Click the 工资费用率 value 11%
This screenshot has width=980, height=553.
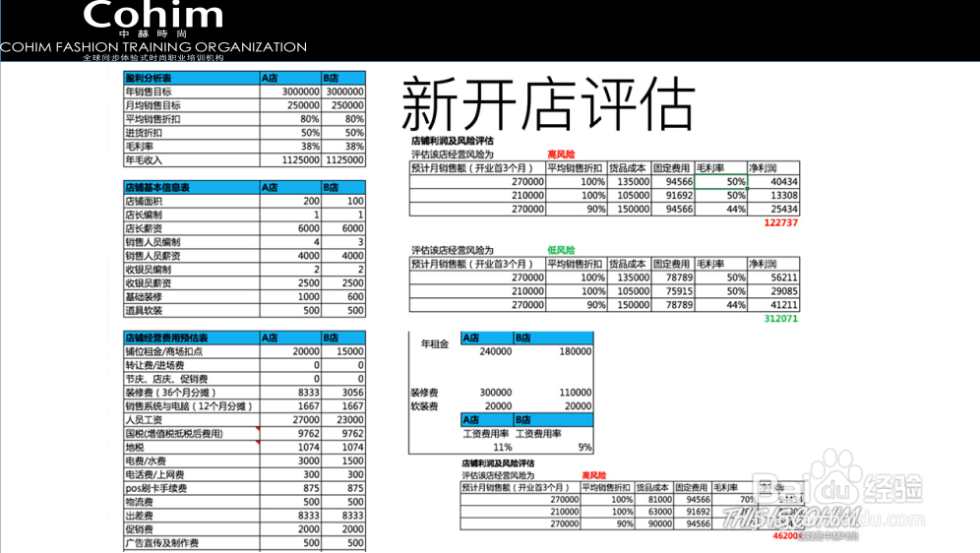click(503, 448)
